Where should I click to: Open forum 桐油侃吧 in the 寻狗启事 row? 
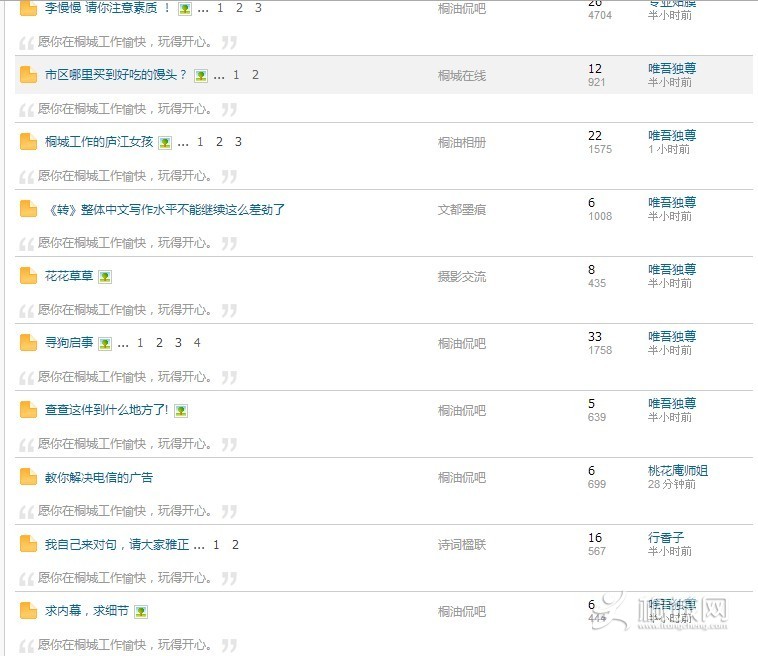click(462, 344)
